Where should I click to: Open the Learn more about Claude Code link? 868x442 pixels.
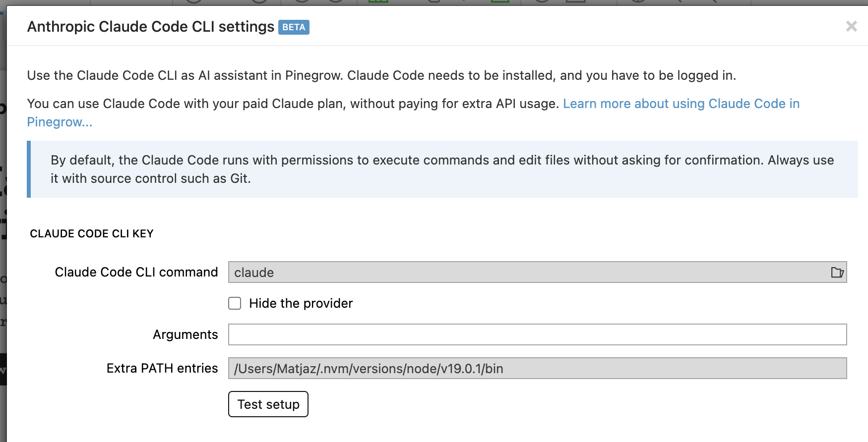coord(681,104)
